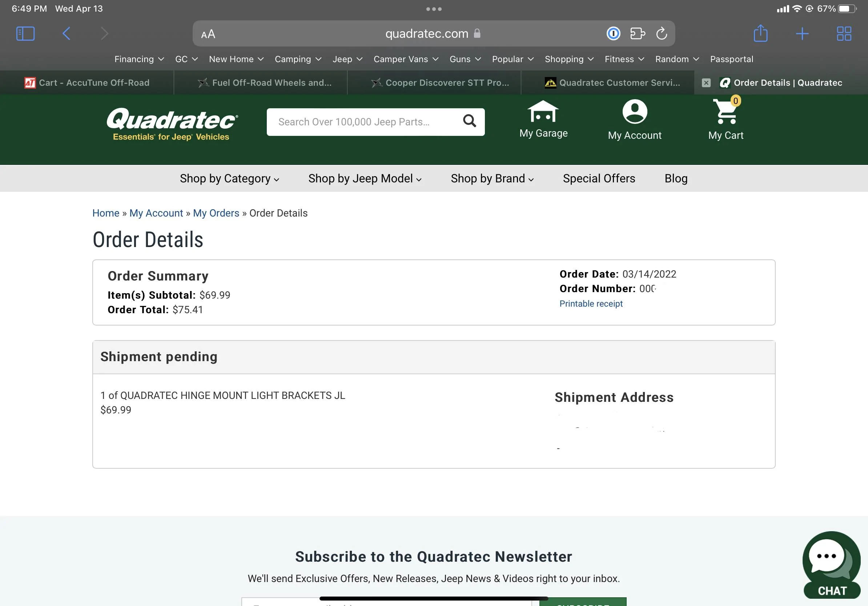The height and width of the screenshot is (606, 868).
Task: Switch to Quadratec Customer Service tab
Action: click(607, 83)
